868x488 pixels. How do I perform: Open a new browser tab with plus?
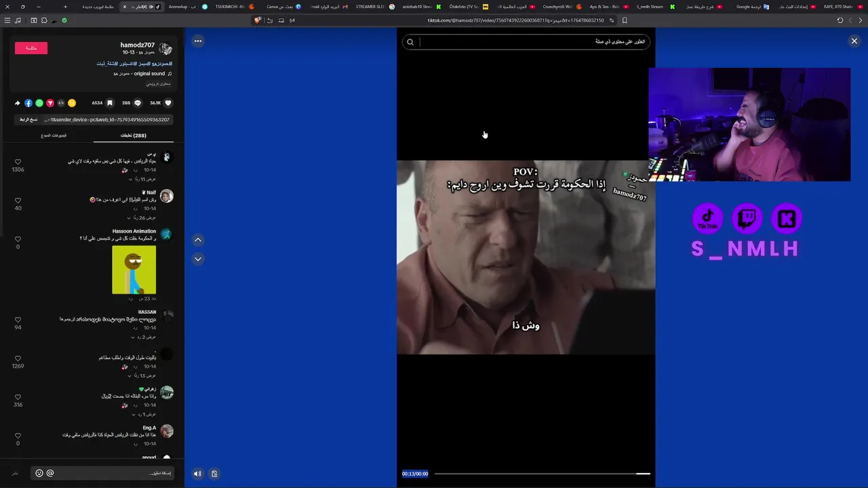[x=65, y=7]
